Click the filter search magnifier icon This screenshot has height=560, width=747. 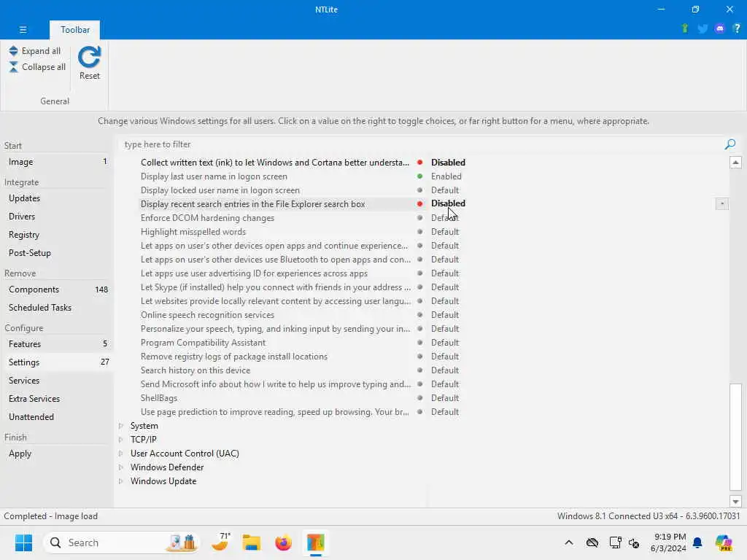[729, 144]
